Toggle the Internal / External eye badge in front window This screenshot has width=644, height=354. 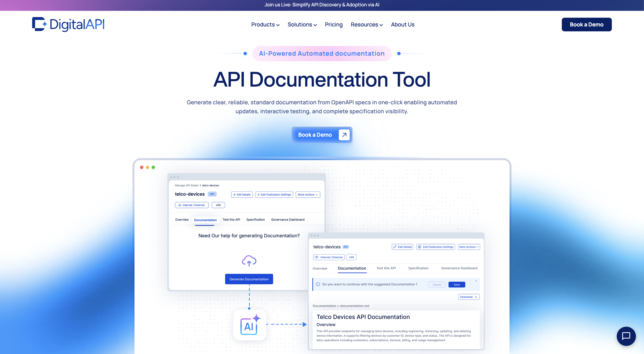tap(329, 257)
